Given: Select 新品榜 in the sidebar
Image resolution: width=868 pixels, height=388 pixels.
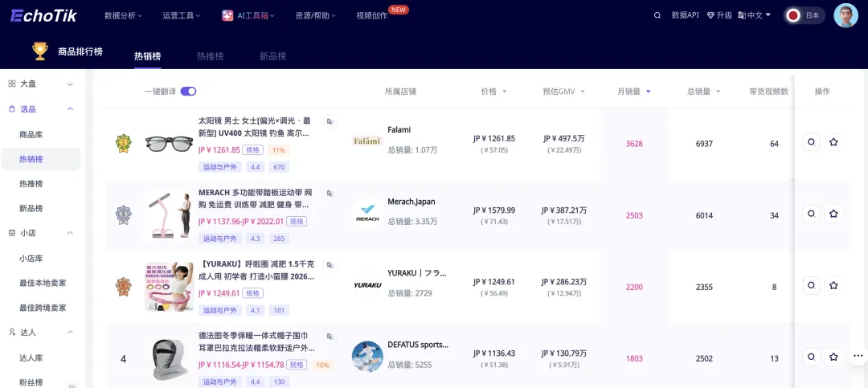Looking at the screenshot, I should (31, 209).
